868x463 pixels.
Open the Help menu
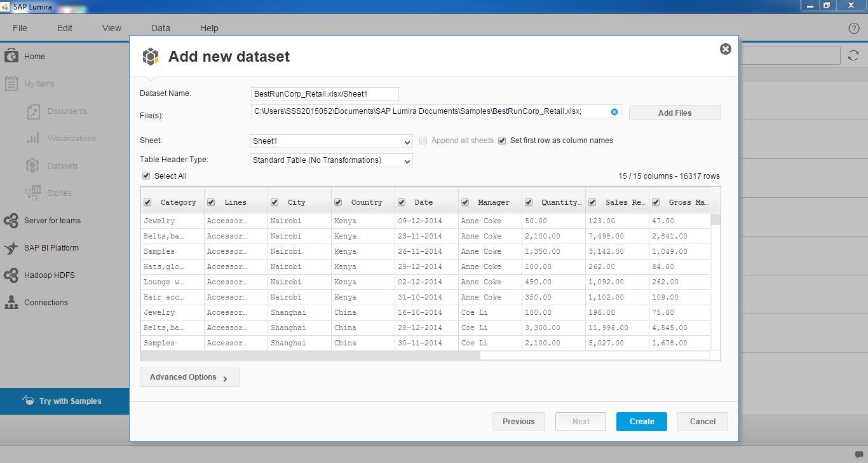point(209,28)
